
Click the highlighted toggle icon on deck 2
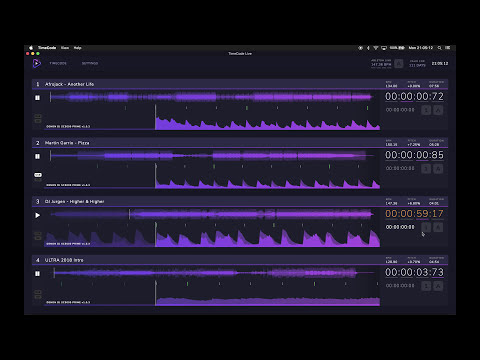click(x=38, y=175)
